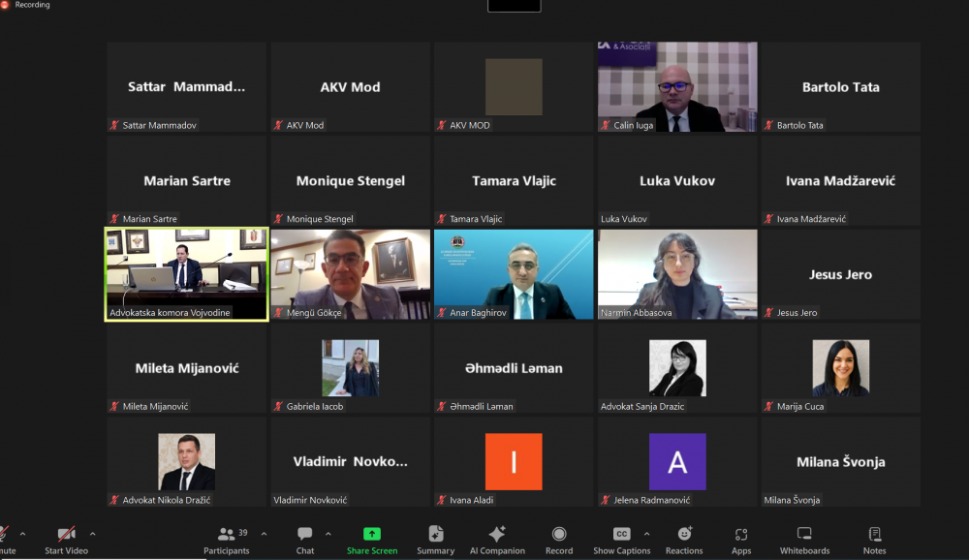Select Advokatska komora Vojvodine video tile
This screenshot has width=969, height=560.
point(186,274)
